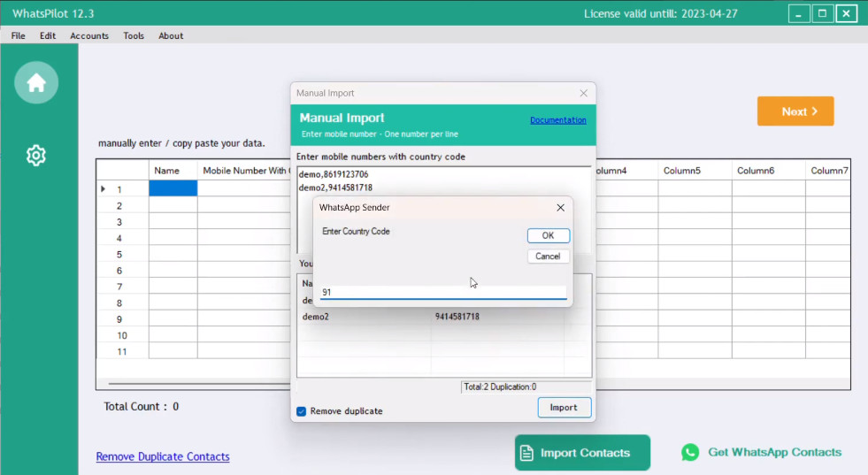Toggle the Remove duplicate checkbox
Image resolution: width=868 pixels, height=475 pixels.
301,411
